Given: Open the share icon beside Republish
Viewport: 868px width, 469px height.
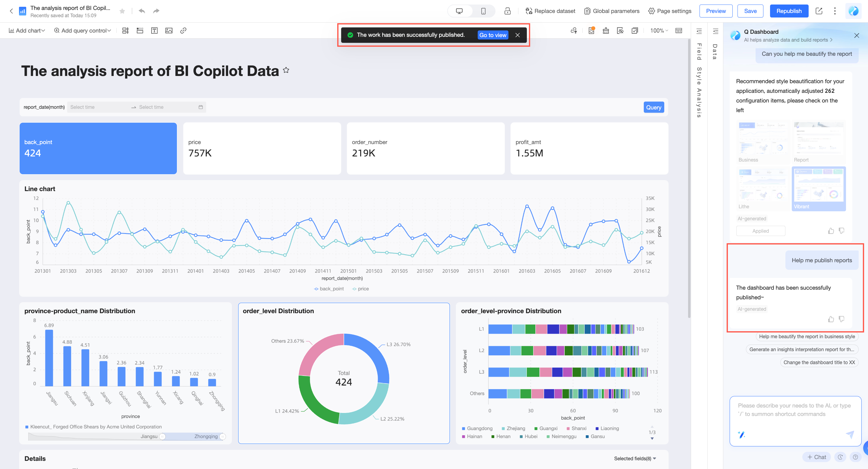Looking at the screenshot, I should pyautogui.click(x=819, y=11).
